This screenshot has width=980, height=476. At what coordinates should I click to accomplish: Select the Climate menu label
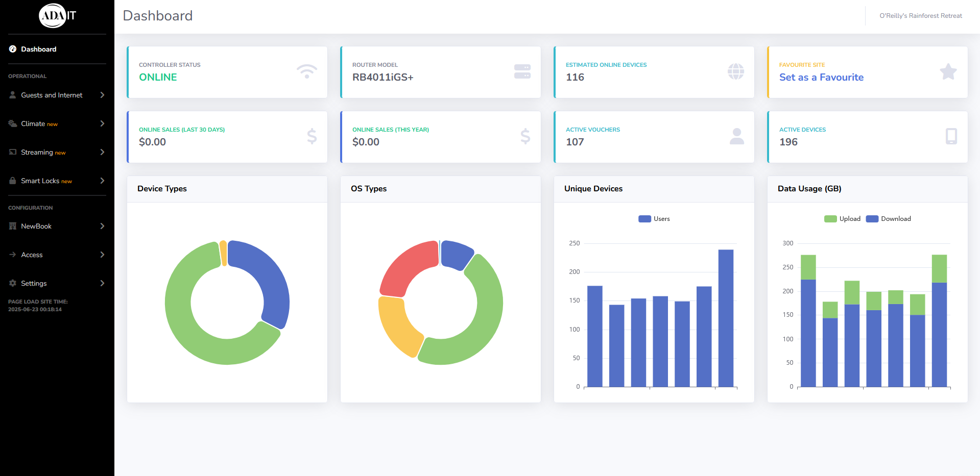click(x=33, y=123)
